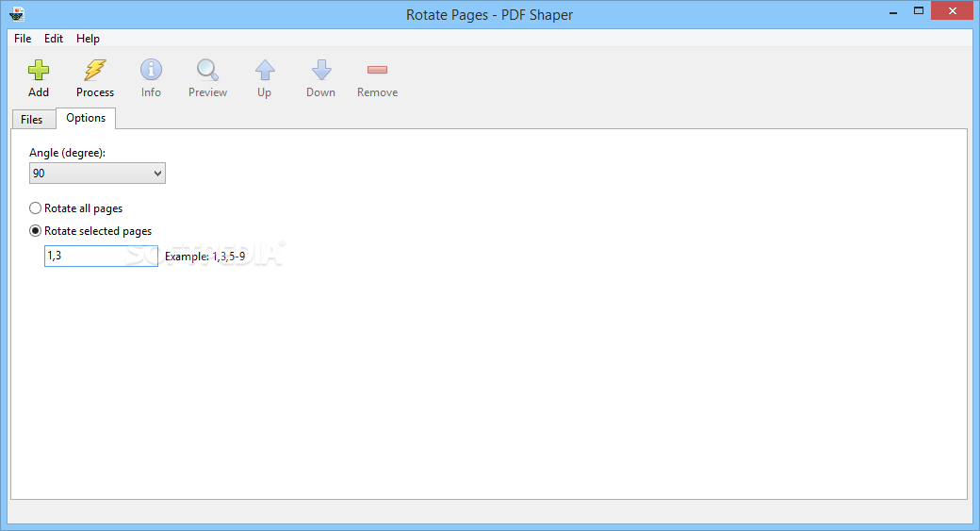Expand the Angle (degree) dropdown
This screenshot has height=531, width=980.
97,174
